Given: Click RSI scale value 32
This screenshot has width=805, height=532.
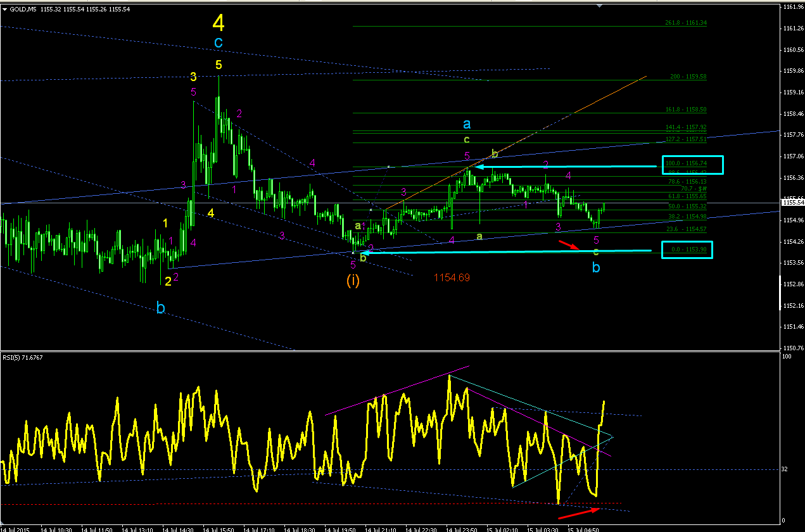Looking at the screenshot, I should point(785,469).
